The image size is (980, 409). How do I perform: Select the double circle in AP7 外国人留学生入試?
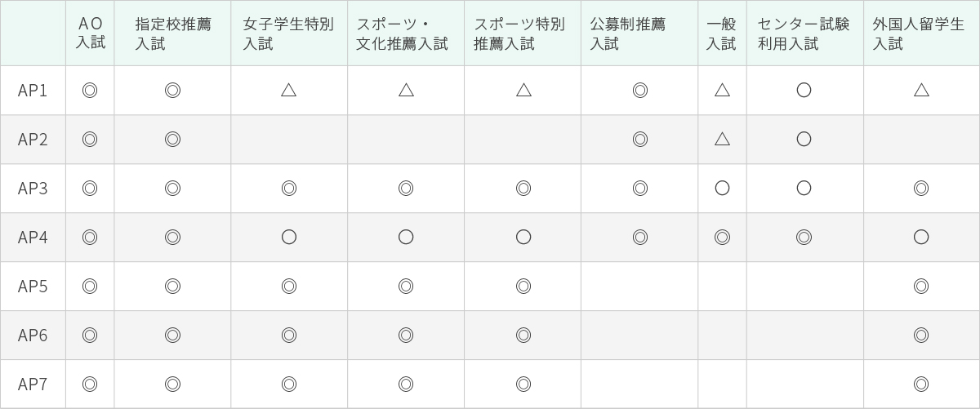[921, 385]
